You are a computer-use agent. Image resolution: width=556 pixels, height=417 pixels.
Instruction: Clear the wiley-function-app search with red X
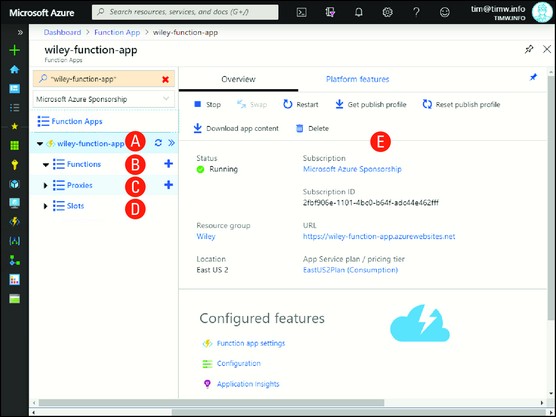click(x=165, y=79)
